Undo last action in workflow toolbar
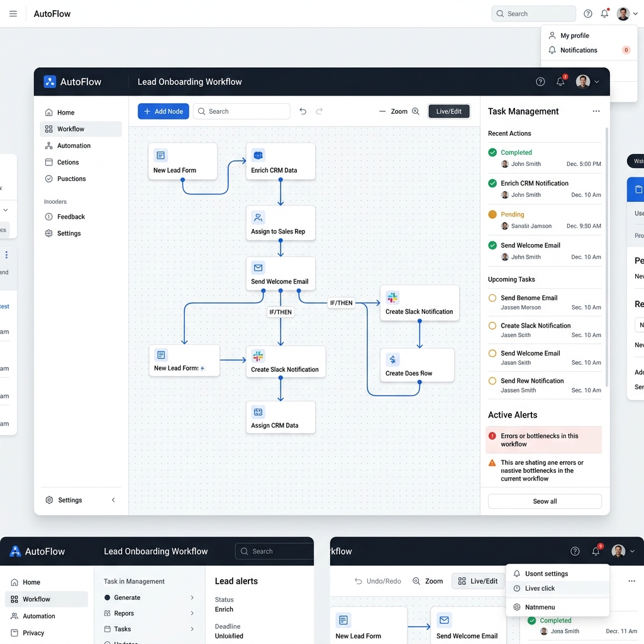The image size is (644, 644). pos(303,111)
